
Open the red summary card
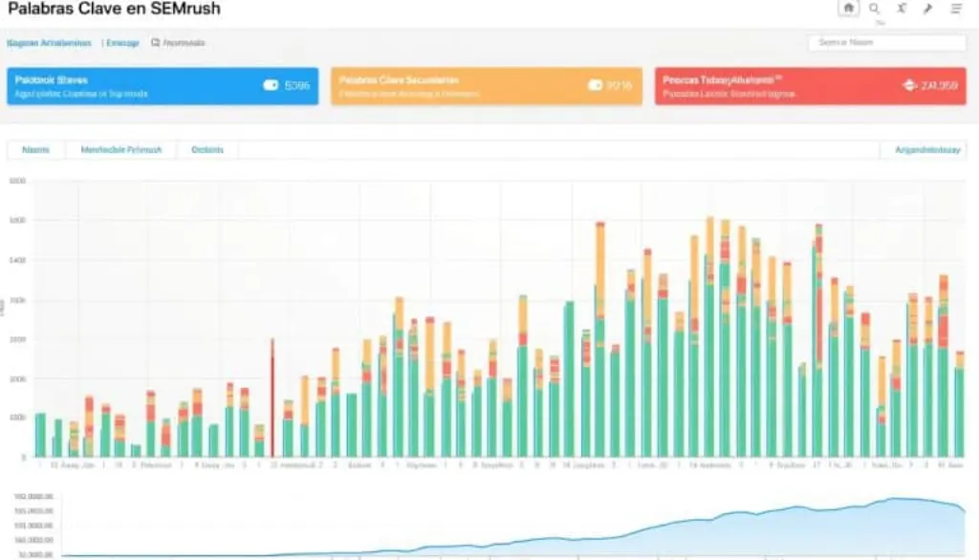click(811, 86)
